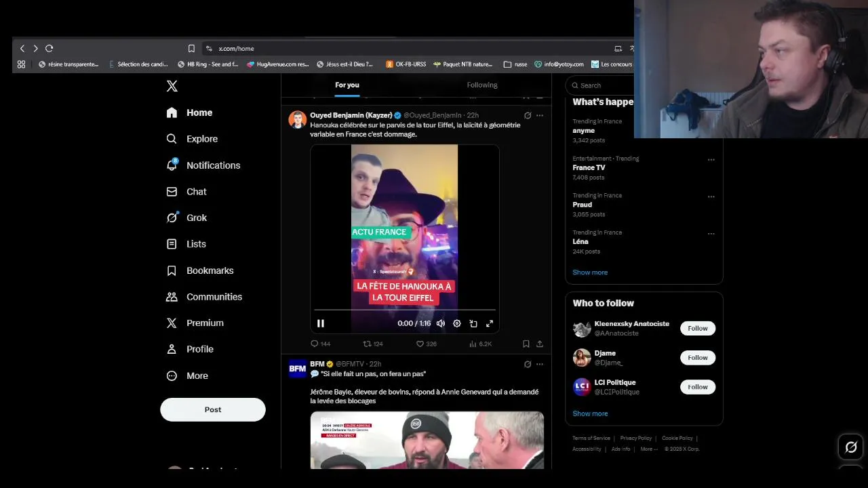Toggle video picture-in-picture

(x=473, y=323)
